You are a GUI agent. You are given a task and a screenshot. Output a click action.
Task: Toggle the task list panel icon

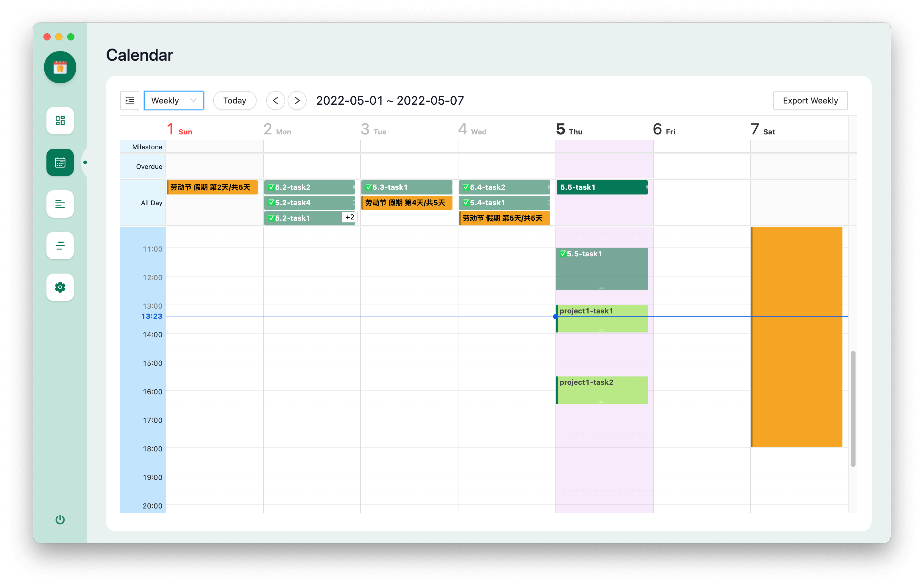[130, 101]
